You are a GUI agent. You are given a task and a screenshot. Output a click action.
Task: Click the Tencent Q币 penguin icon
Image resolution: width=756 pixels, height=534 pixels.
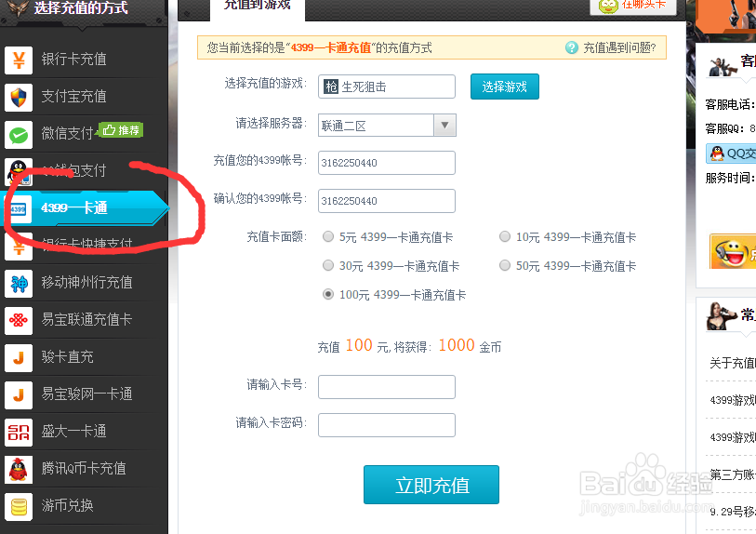(19, 470)
